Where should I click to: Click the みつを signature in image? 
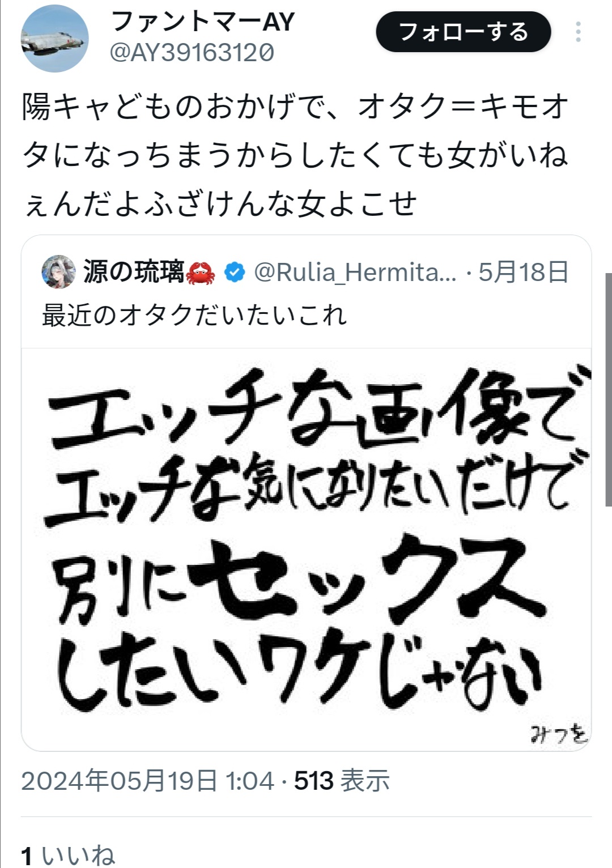[559, 733]
